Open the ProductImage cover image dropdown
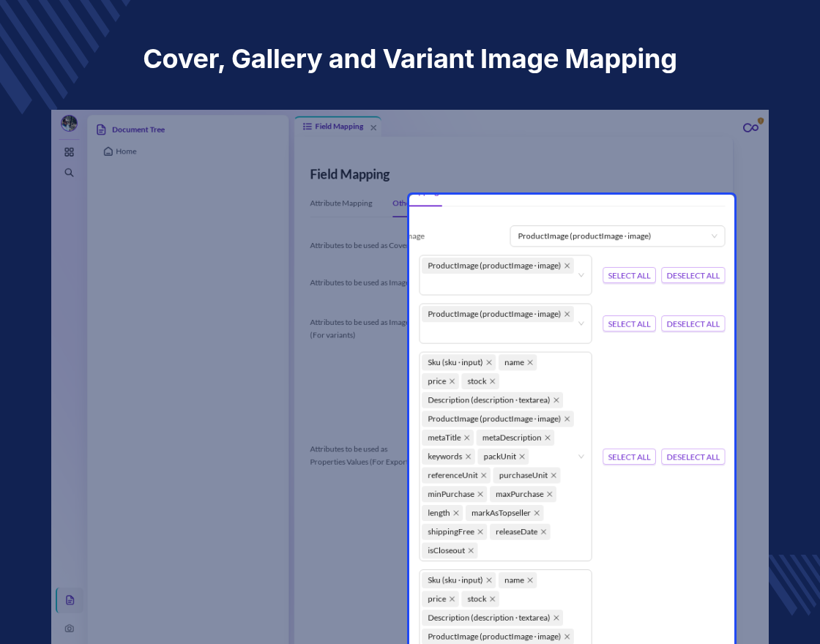This screenshot has height=644, width=820. (617, 236)
